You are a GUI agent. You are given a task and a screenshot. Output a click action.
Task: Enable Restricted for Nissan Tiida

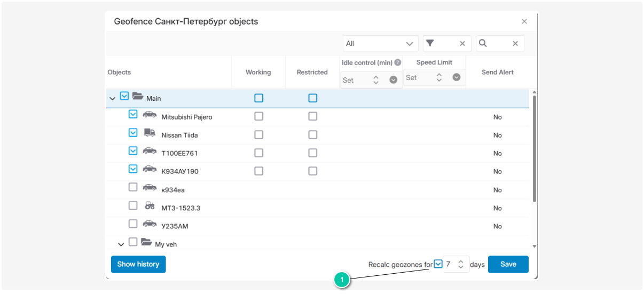[313, 134]
